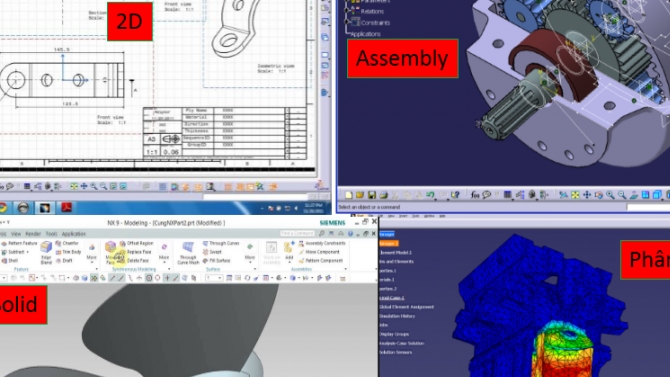Screen dimensions: 670x377
Task: Open More dropdown in NX Feature group
Action: click(x=91, y=252)
